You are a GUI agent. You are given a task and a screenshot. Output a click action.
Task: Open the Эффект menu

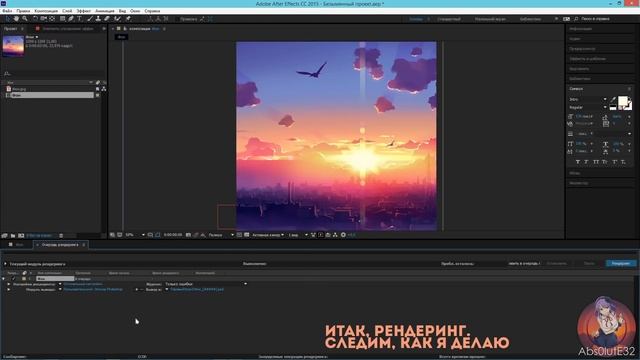(x=83, y=11)
